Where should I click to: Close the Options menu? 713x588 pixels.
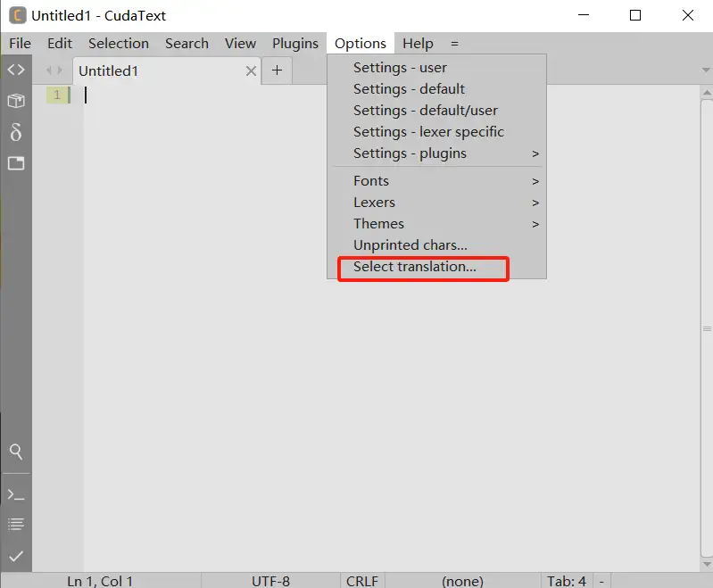[361, 43]
